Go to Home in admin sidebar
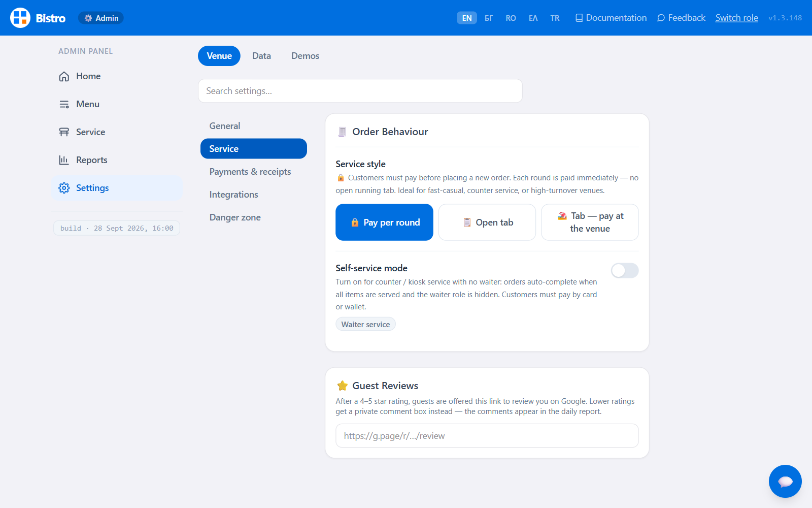Viewport: 812px width, 508px height. [x=117, y=76]
